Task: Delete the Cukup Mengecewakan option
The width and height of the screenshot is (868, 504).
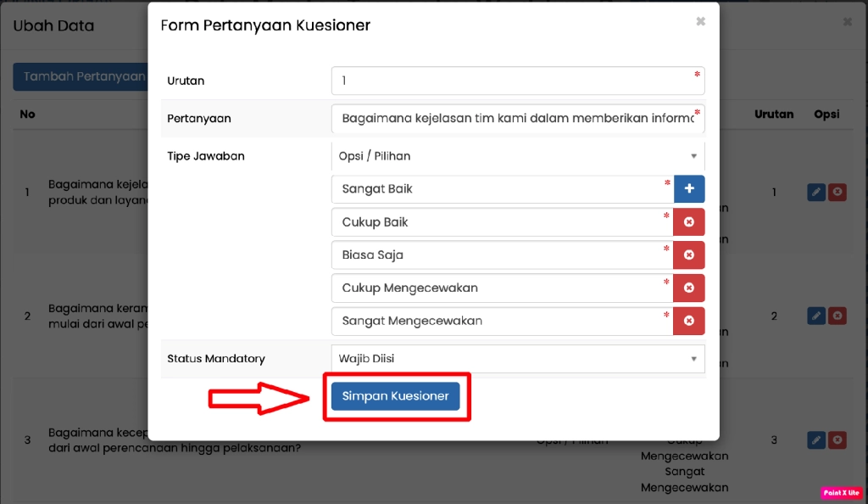Action: (689, 288)
